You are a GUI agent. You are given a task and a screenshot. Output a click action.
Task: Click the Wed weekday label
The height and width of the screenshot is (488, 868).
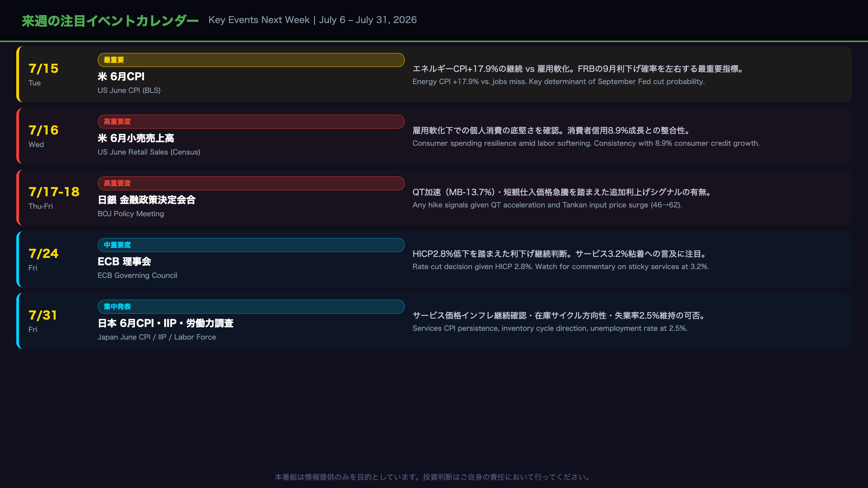(x=36, y=145)
